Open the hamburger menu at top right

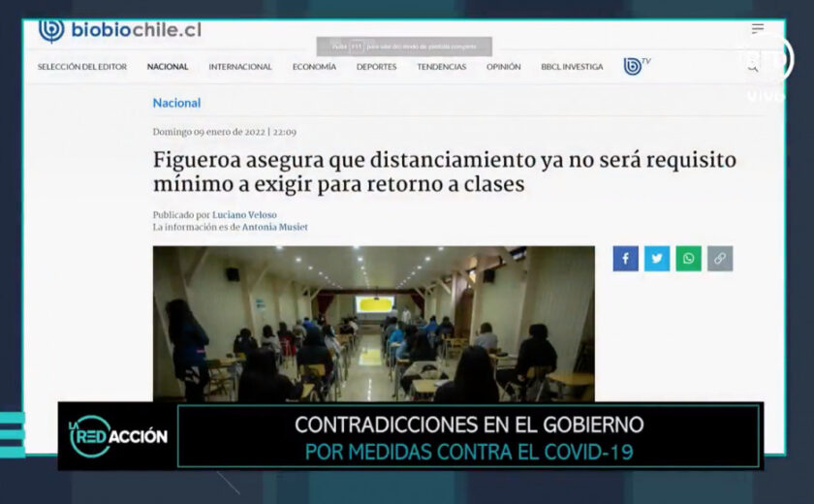(x=758, y=29)
